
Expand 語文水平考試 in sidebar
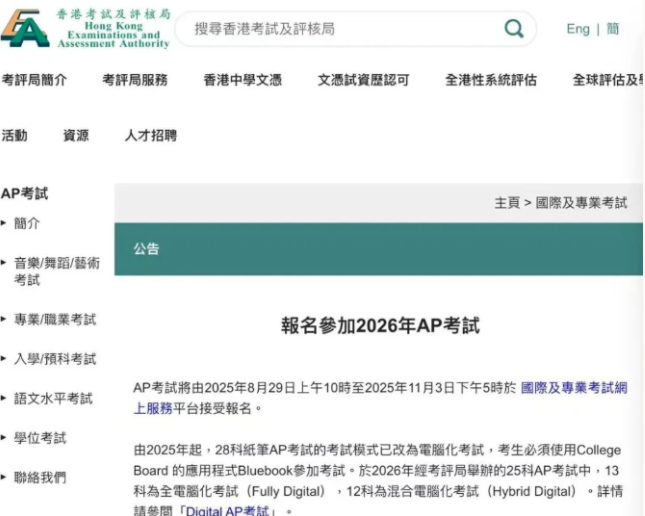(x=53, y=398)
